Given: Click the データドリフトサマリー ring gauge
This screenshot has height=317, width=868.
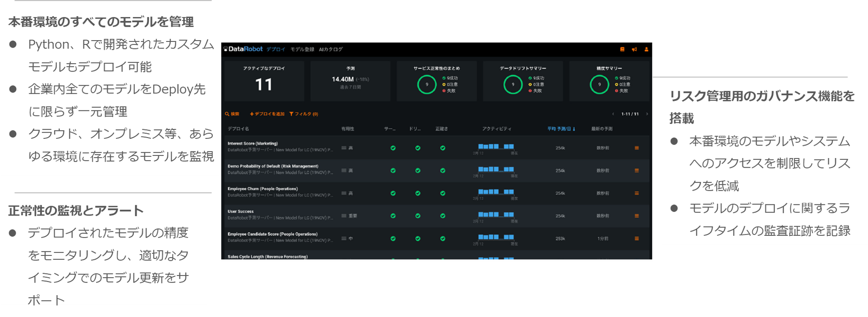Looking at the screenshot, I should [x=513, y=85].
